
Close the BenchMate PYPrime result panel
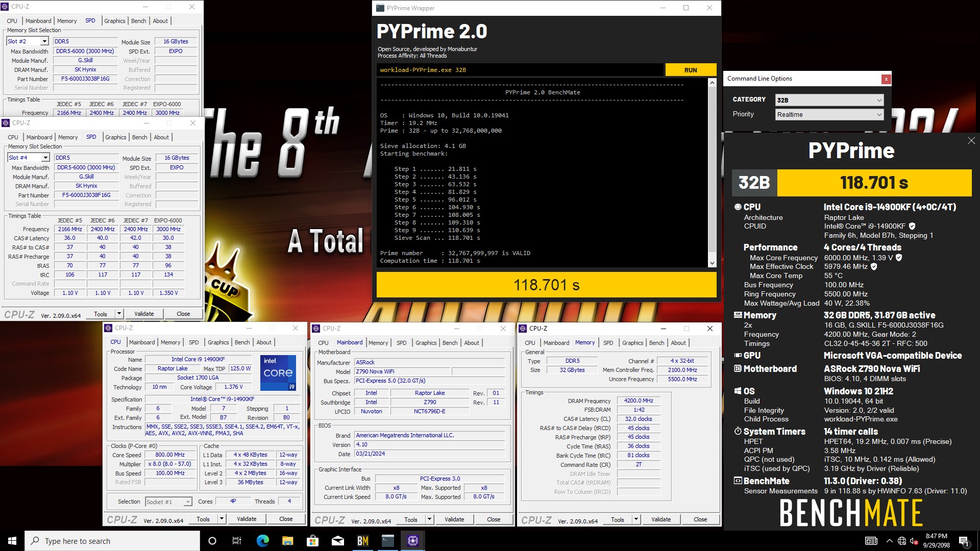971,140
